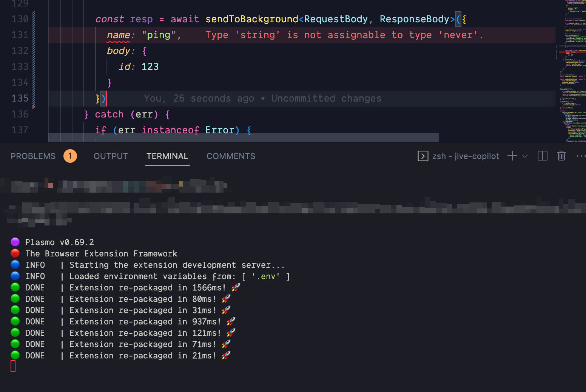
Task: Click line number 130 in the gutter
Action: (20, 19)
